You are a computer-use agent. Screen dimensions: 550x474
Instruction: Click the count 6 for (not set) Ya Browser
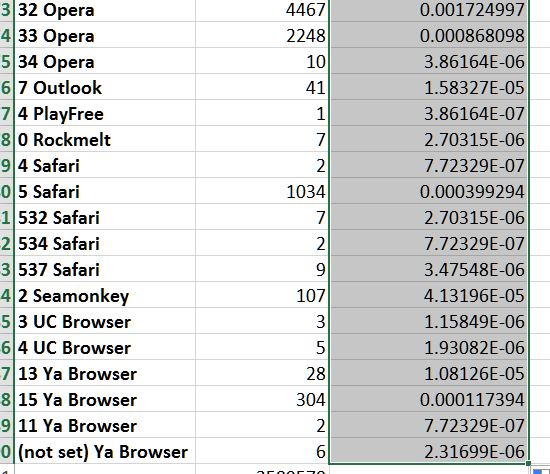262,450
